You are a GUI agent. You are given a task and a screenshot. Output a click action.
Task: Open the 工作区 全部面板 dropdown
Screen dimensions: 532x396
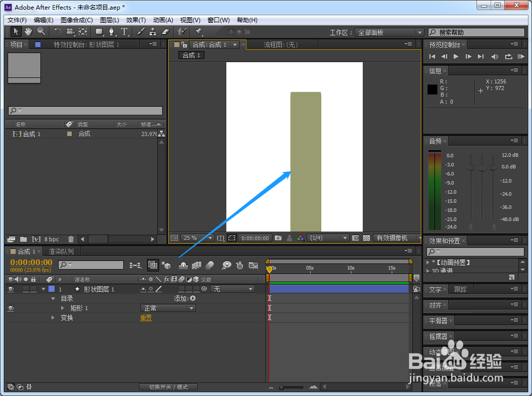389,32
